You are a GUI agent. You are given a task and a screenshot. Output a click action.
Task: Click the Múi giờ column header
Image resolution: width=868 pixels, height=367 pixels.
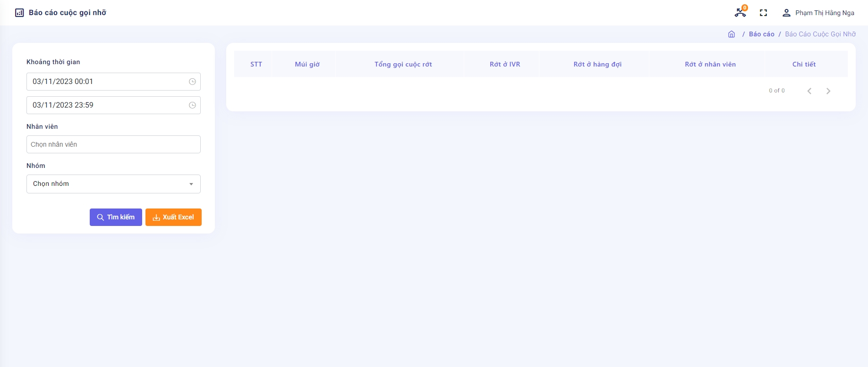[307, 64]
